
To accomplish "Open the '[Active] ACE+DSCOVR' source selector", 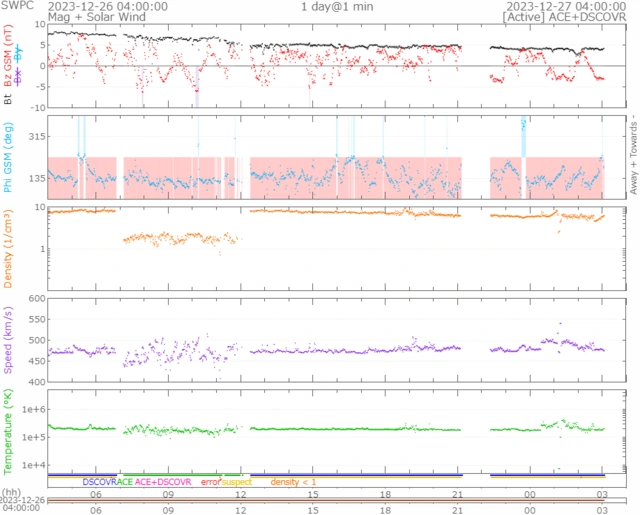I will tap(564, 17).
